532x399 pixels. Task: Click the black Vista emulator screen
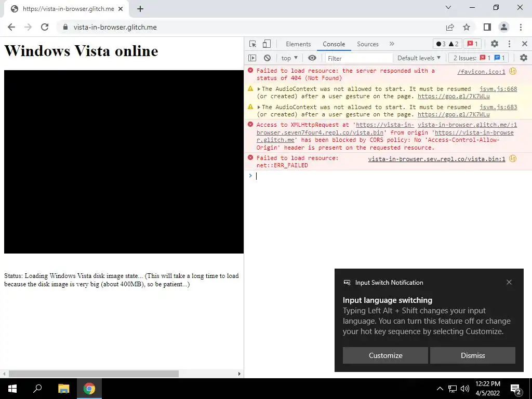pos(124,162)
